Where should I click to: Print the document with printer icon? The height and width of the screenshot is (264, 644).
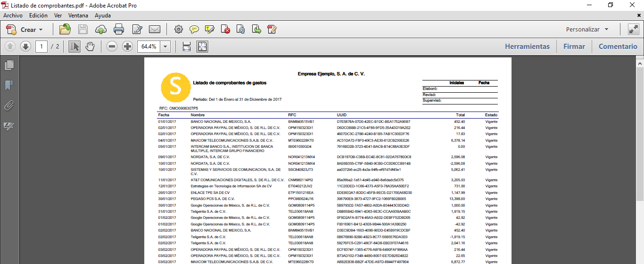click(x=119, y=30)
